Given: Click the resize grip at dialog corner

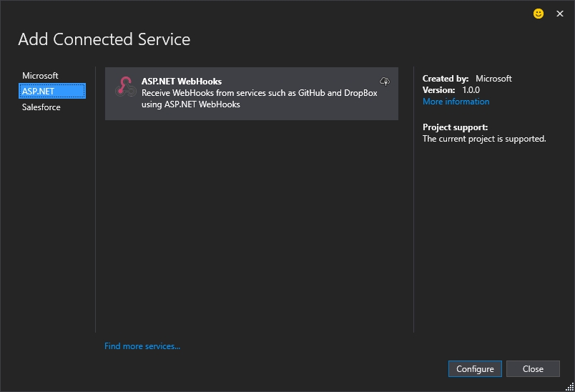Looking at the screenshot, I should [x=570, y=387].
